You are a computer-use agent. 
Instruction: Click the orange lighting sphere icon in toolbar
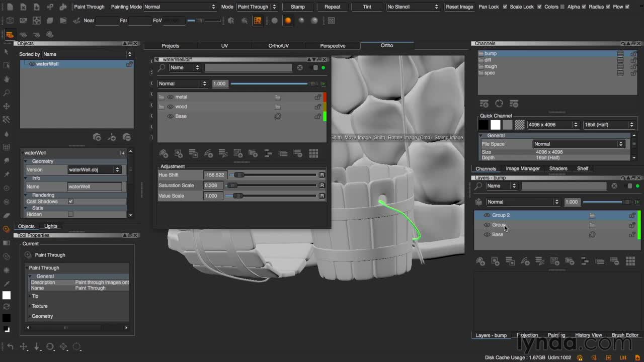click(x=288, y=21)
